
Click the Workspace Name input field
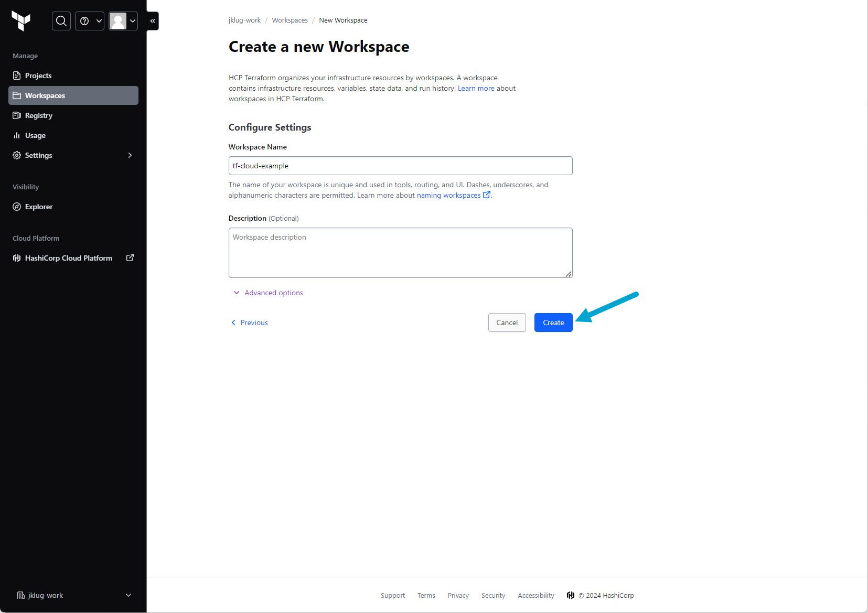pyautogui.click(x=400, y=166)
